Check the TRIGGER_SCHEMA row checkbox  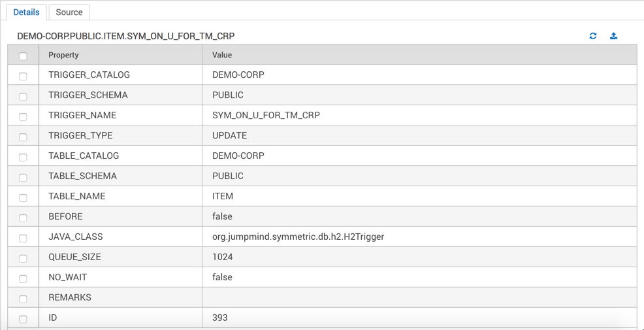tap(23, 97)
